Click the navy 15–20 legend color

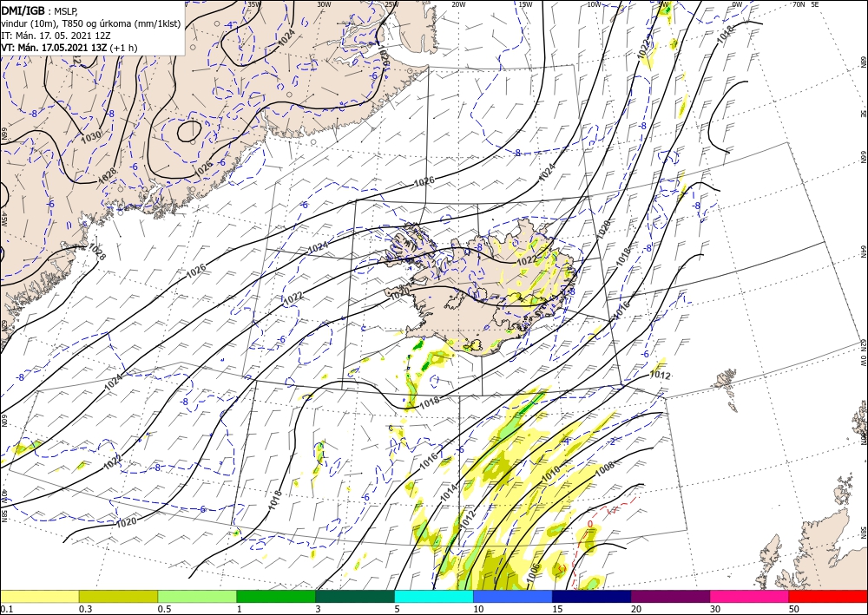click(592, 596)
